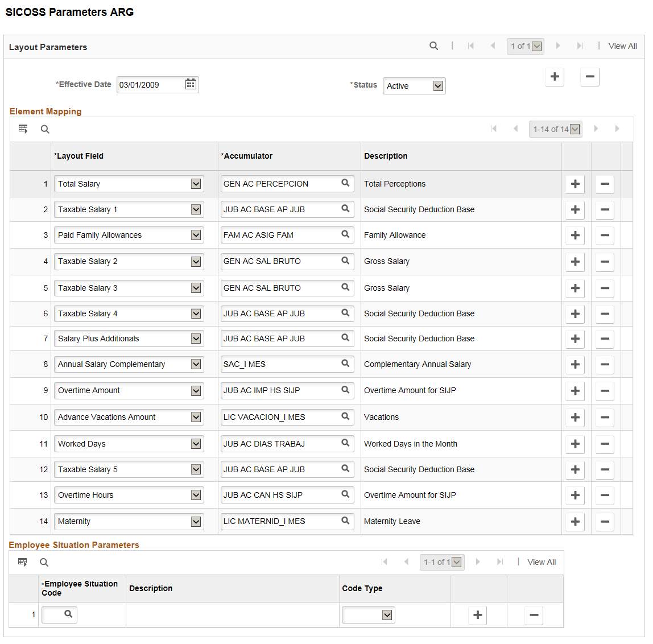Open Employee Situation grid personalize icon

pyautogui.click(x=23, y=562)
